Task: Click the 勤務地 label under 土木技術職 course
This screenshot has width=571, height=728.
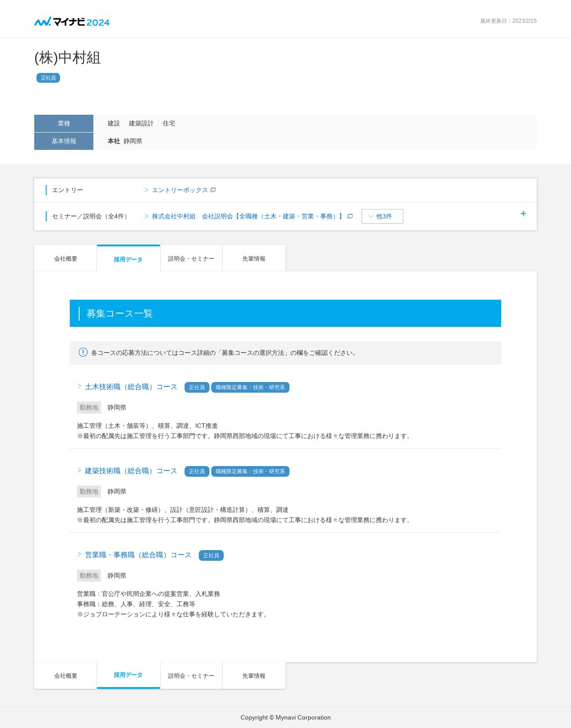Action: tap(89, 407)
